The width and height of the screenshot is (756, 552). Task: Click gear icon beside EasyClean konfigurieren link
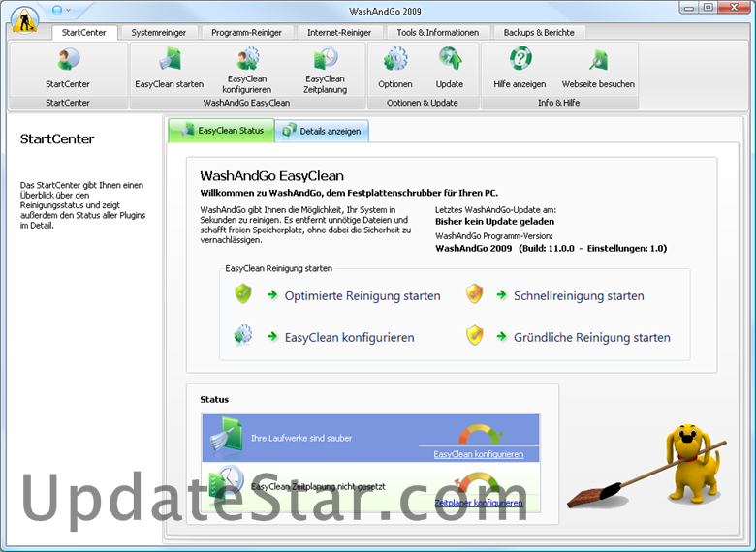[x=243, y=335]
